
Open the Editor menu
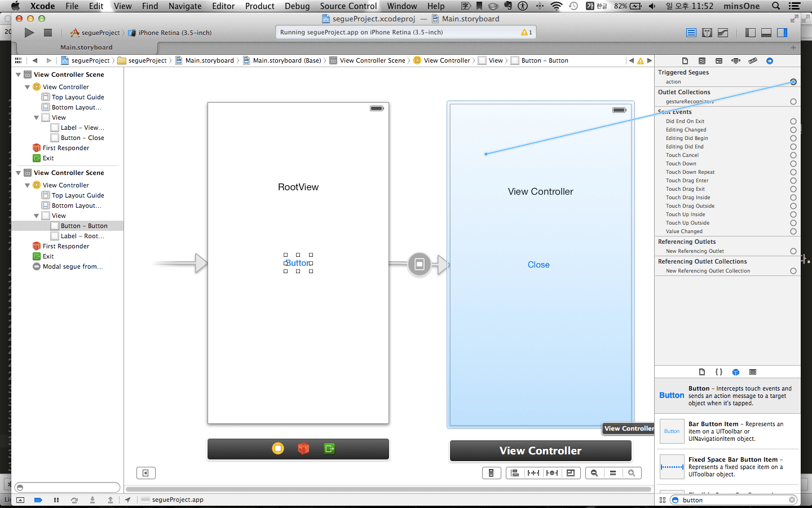pyautogui.click(x=223, y=6)
